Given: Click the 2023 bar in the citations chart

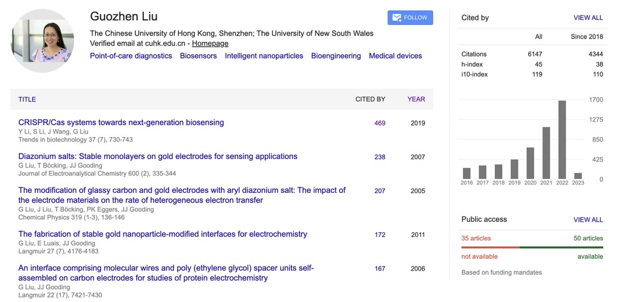Looking at the screenshot, I should pos(578,176).
